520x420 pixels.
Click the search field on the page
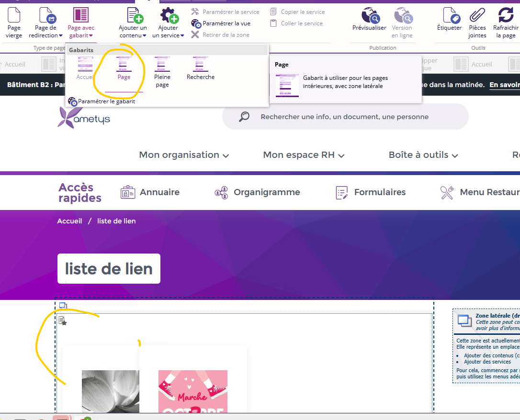(345, 117)
